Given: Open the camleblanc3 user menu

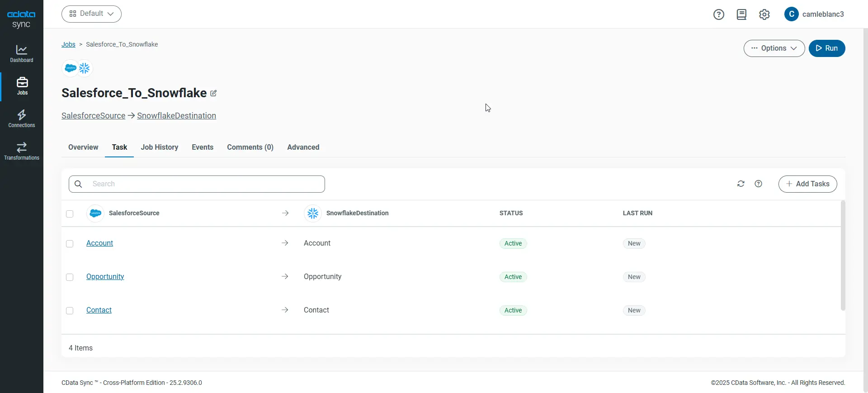Looking at the screenshot, I should tap(814, 14).
